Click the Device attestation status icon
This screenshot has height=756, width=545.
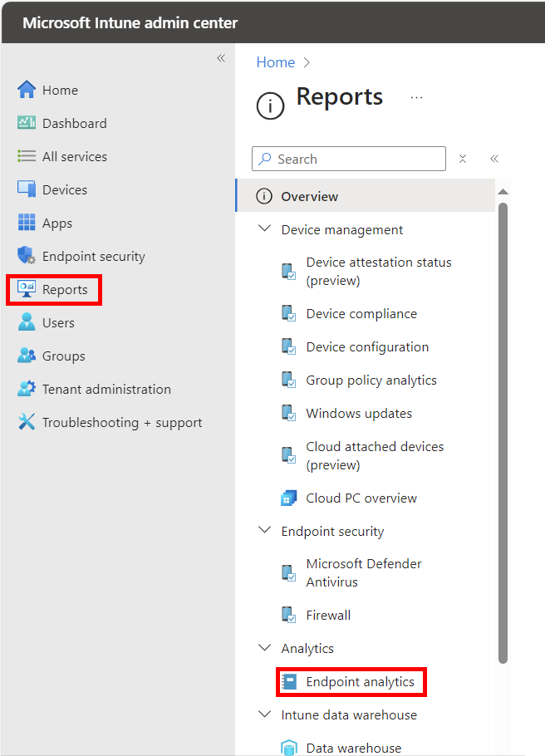click(x=288, y=272)
